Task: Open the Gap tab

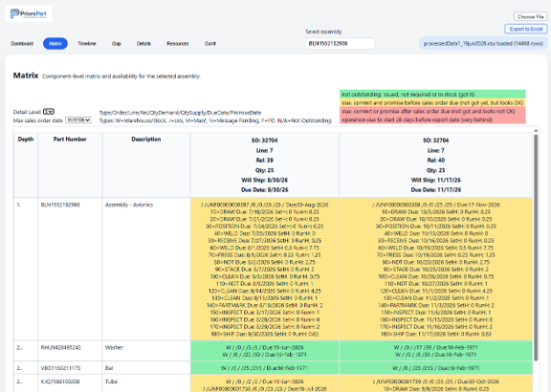Action: coord(117,44)
